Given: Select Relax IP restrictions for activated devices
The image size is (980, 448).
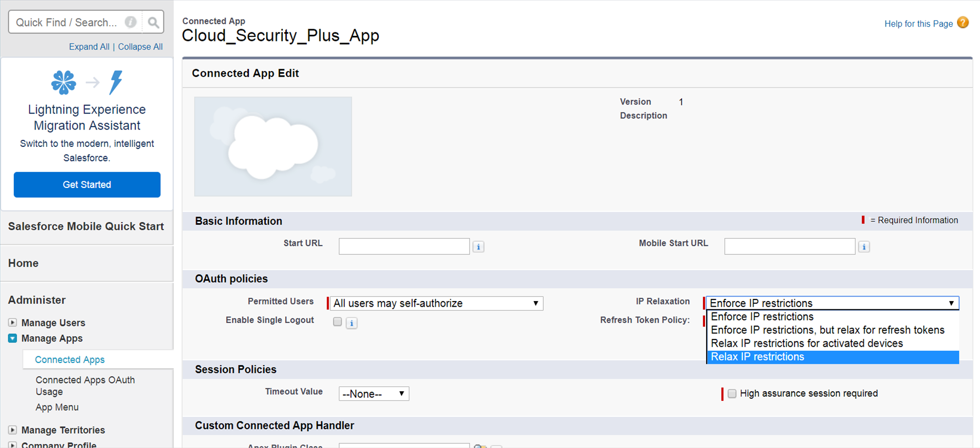Looking at the screenshot, I should point(833,344).
